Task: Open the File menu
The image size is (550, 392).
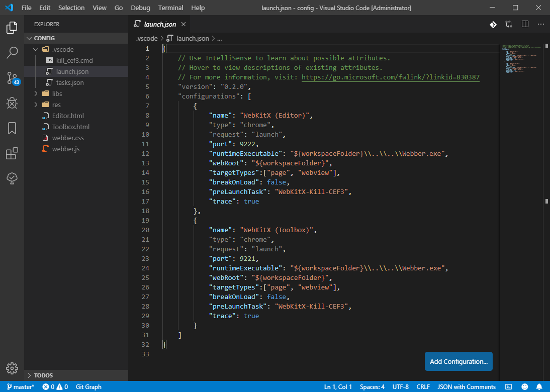Action: point(26,8)
